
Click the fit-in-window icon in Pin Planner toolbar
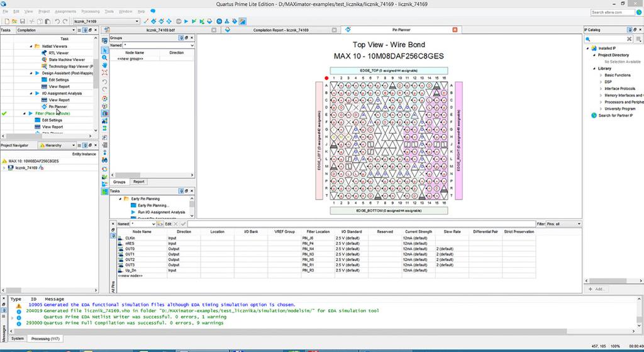pyautogui.click(x=105, y=72)
